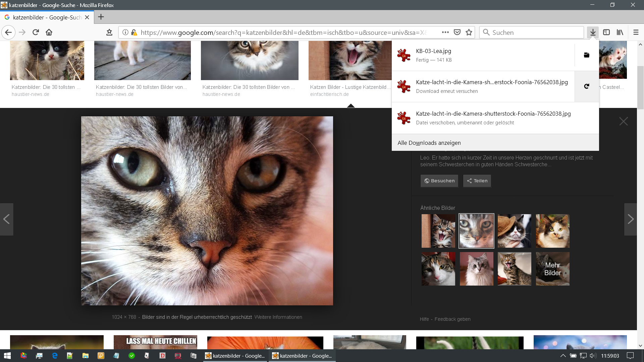Retry the failed Katze-lacht download
Screen dimensions: 644x362
tap(586, 86)
